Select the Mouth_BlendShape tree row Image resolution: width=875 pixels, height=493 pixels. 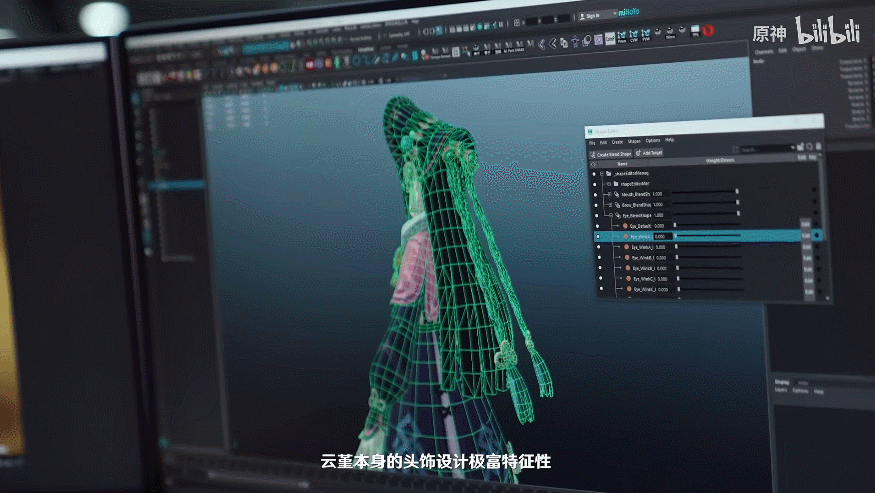pyautogui.click(x=636, y=194)
